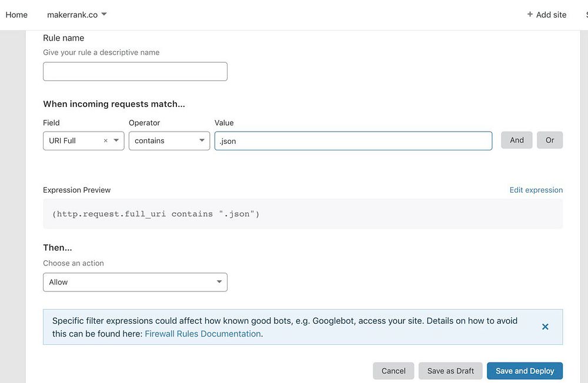
Task: Click Save and Deploy
Action: pyautogui.click(x=524, y=371)
